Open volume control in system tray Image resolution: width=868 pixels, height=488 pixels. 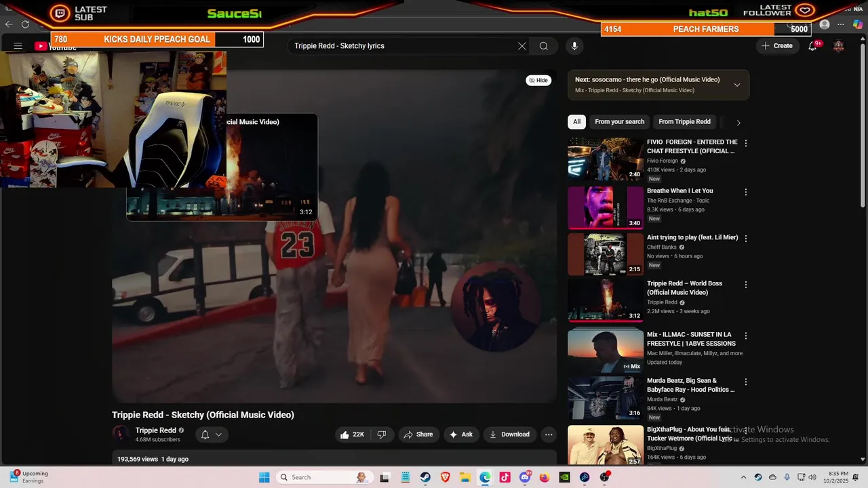click(x=812, y=477)
